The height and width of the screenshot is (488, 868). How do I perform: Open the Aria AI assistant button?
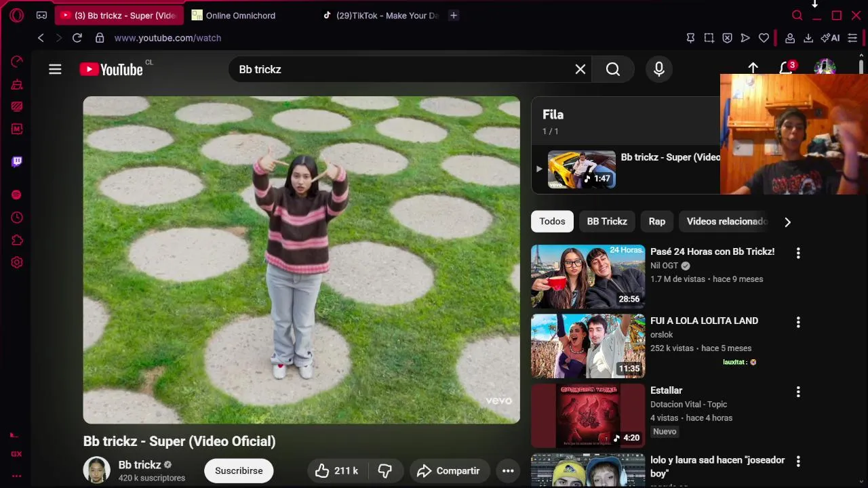(x=830, y=38)
